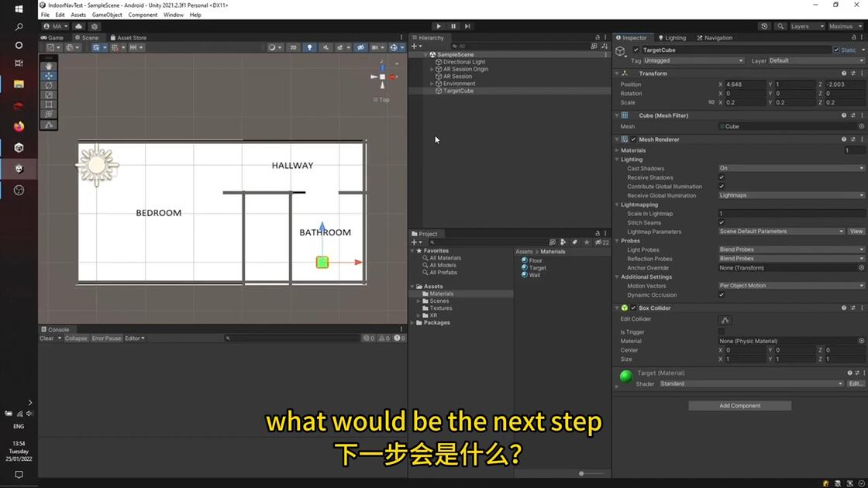Switch to the Lighting tab
This screenshot has height=488, width=868.
click(672, 38)
